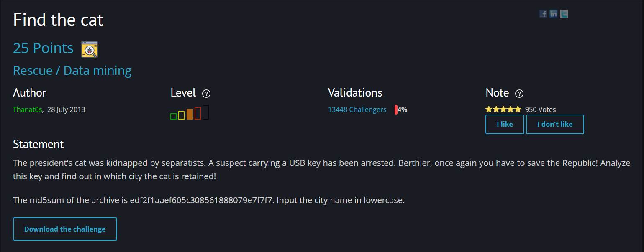Click the red 4% validation bar
Viewport: 644px width, 252px height.
[x=396, y=109]
